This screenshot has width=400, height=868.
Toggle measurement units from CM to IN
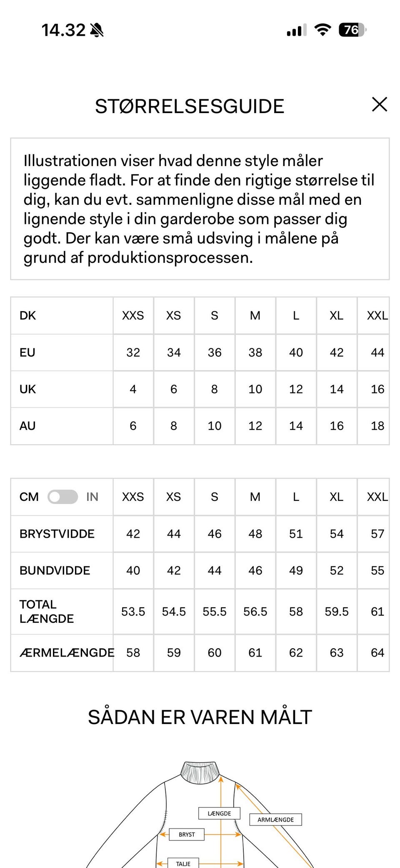(62, 497)
